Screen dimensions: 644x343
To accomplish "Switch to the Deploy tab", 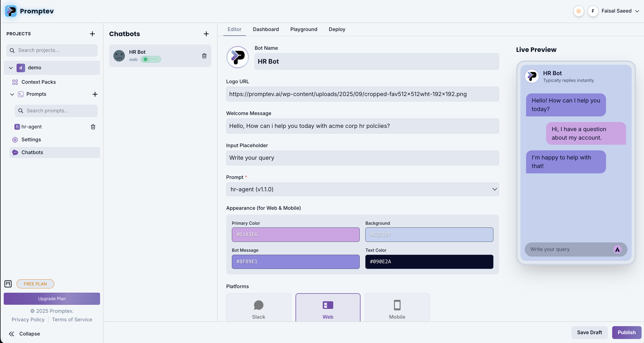I will coord(337,29).
